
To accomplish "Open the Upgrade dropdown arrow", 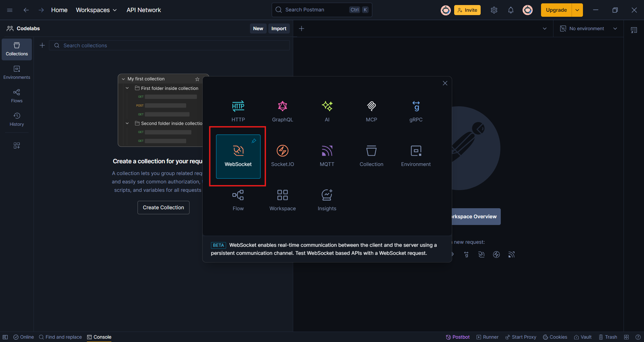I will (x=577, y=10).
